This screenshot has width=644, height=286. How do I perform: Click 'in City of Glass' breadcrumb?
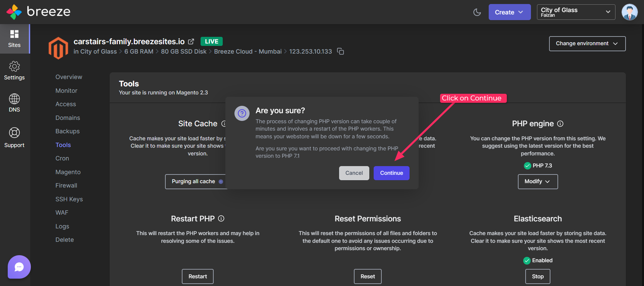(x=95, y=52)
